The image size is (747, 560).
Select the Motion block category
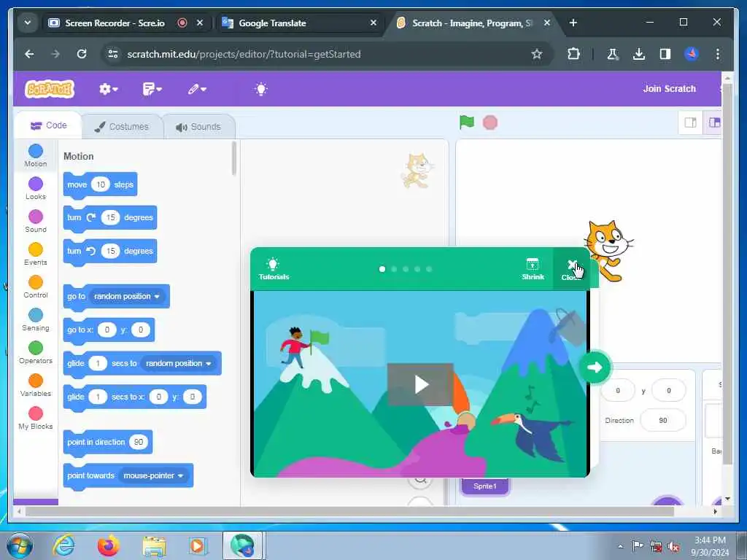(x=36, y=156)
